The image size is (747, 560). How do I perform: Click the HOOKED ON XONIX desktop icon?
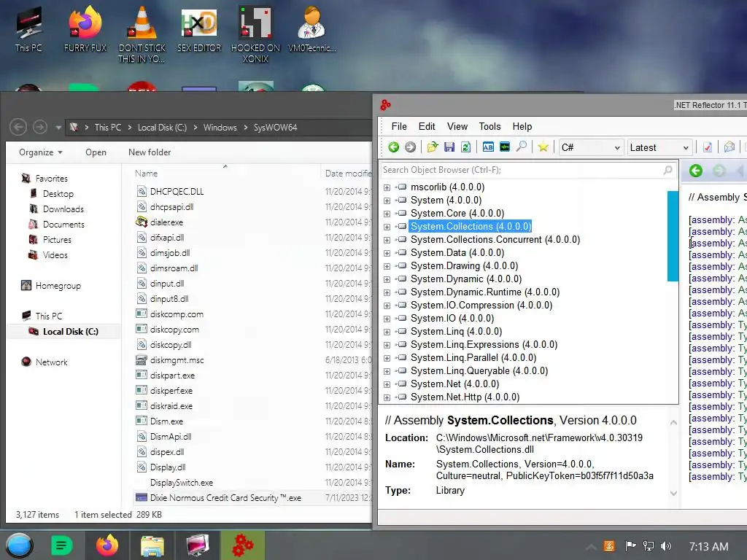tap(256, 35)
